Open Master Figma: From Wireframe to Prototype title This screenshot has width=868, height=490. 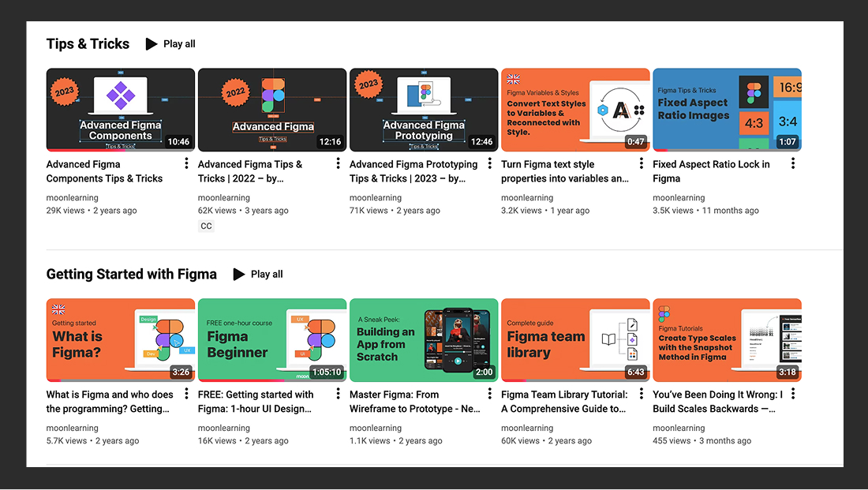tap(415, 402)
